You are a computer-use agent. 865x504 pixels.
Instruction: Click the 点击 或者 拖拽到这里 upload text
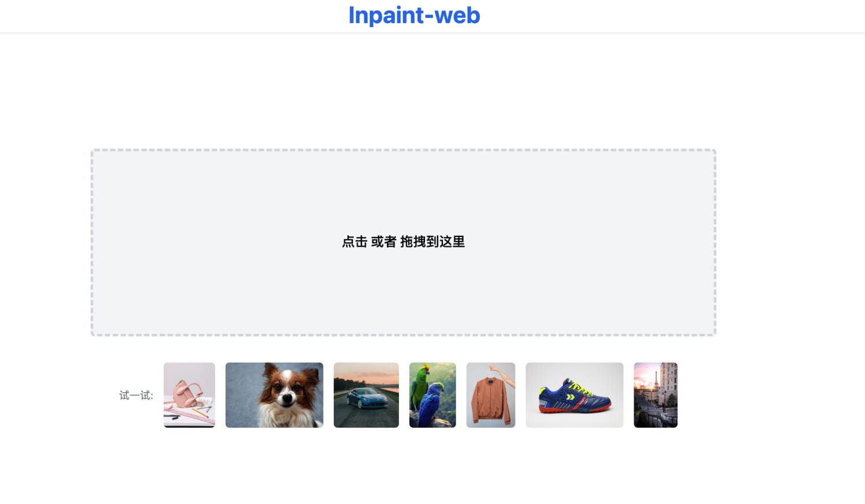click(x=404, y=242)
